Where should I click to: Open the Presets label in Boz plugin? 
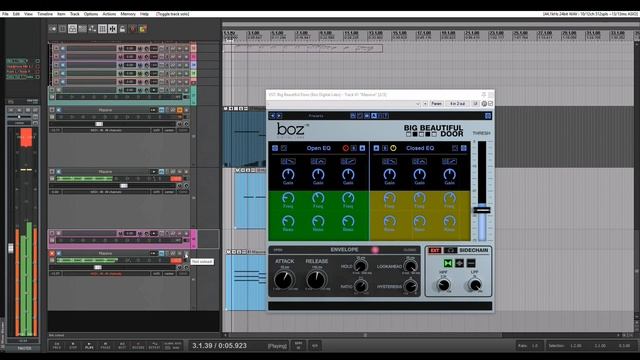point(316,116)
